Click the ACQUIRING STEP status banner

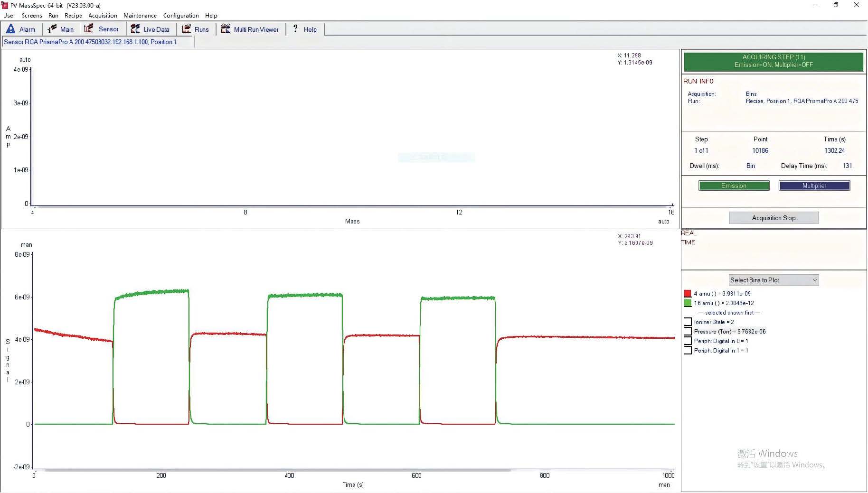tap(774, 61)
